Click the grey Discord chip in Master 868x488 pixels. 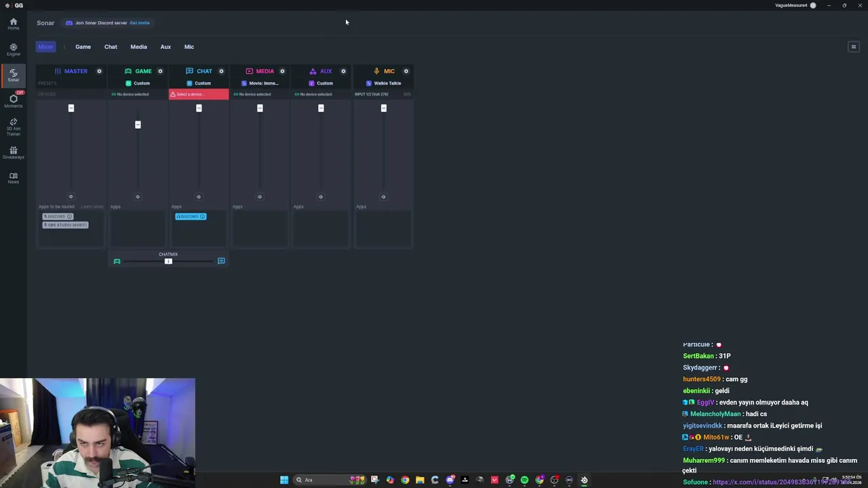pos(58,216)
